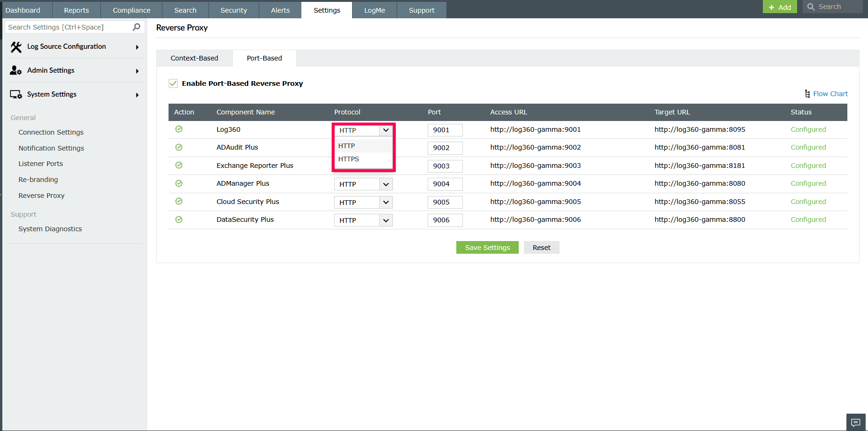Click the Save Settings button
The width and height of the screenshot is (868, 431).
point(487,248)
